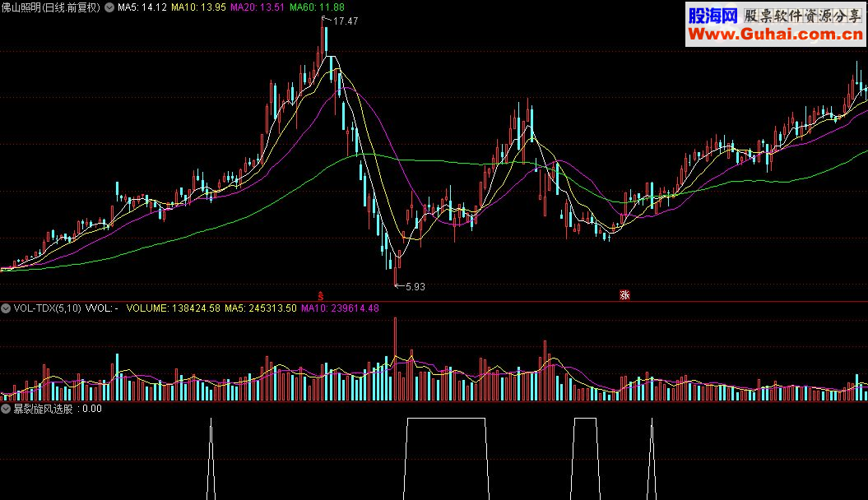
Task: Open the 暴裂旋风选股 indicator dropdown arrow
Action: click(x=6, y=410)
